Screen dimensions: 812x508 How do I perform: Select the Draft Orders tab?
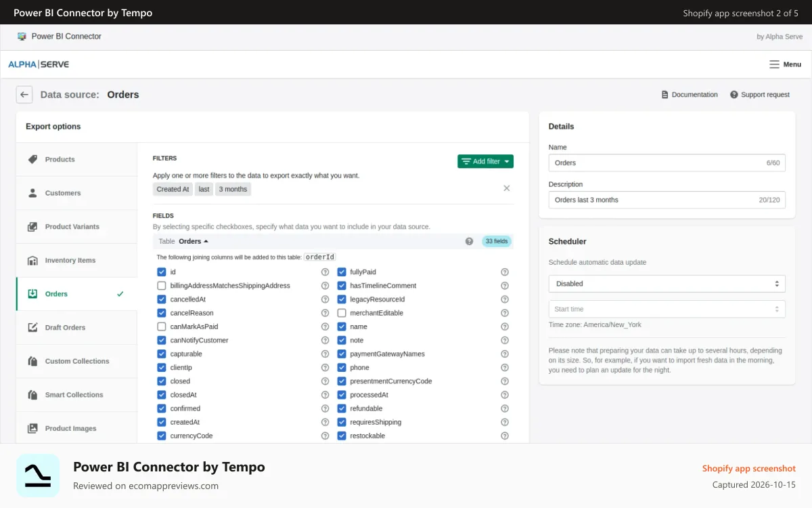76,328
